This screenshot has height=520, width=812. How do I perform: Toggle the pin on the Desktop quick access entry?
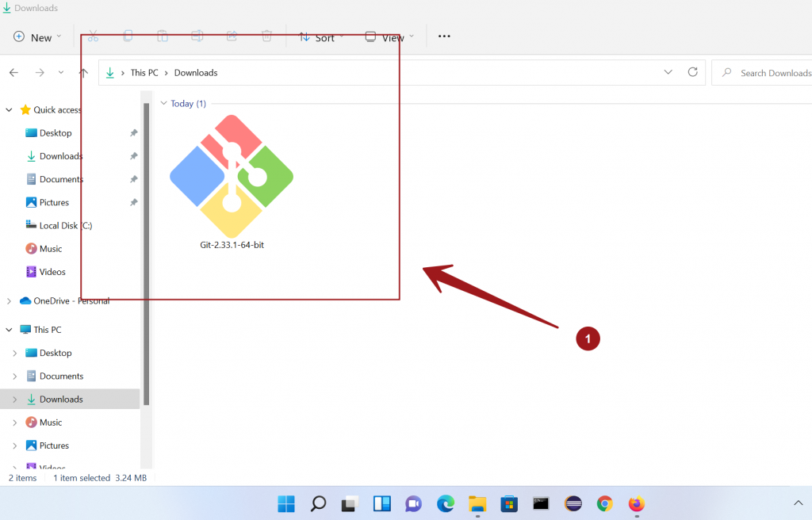(x=133, y=132)
